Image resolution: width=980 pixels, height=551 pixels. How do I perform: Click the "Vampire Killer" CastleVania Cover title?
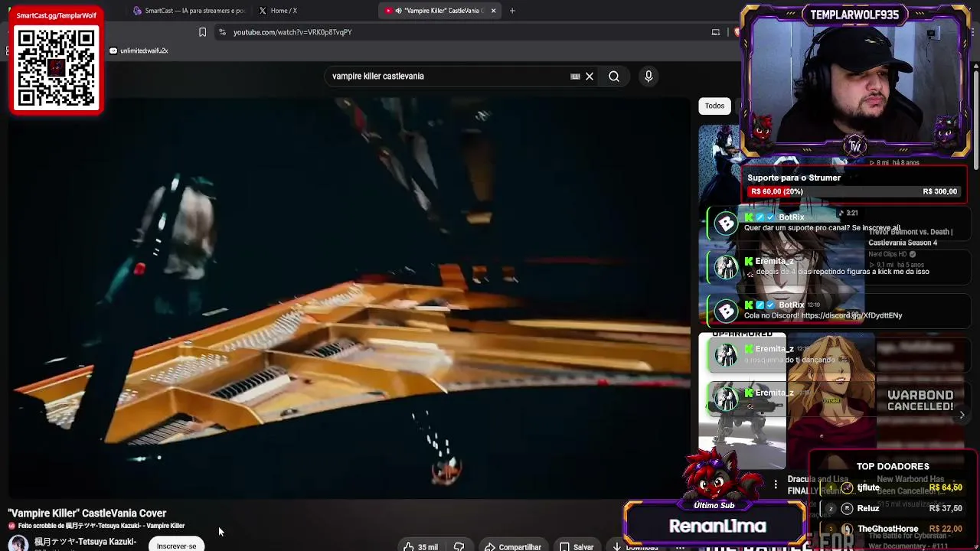click(x=87, y=514)
